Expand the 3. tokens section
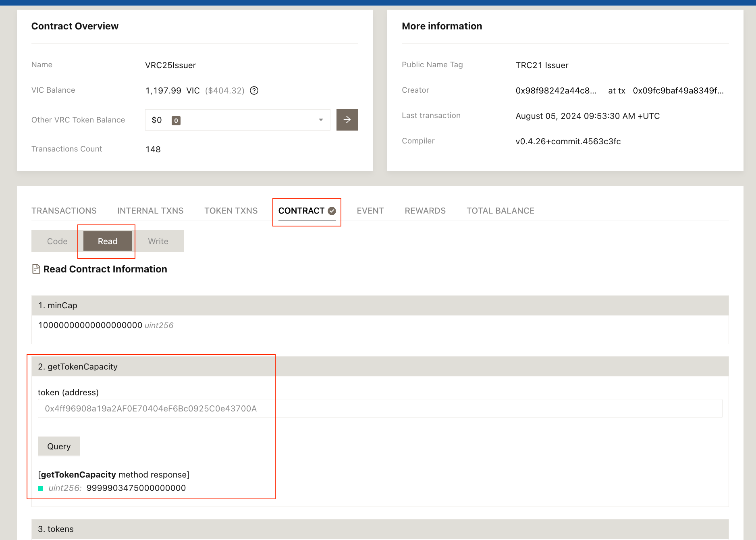The height and width of the screenshot is (540, 756). [x=380, y=529]
